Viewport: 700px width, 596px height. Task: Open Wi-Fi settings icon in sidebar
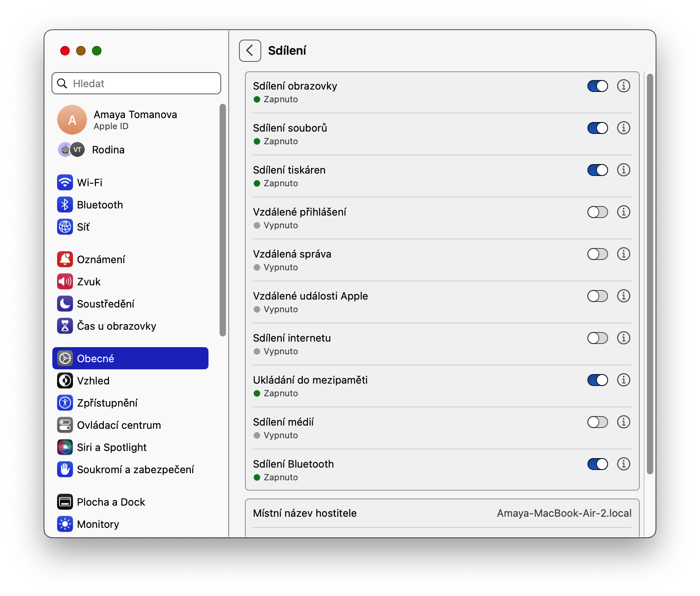pyautogui.click(x=65, y=183)
